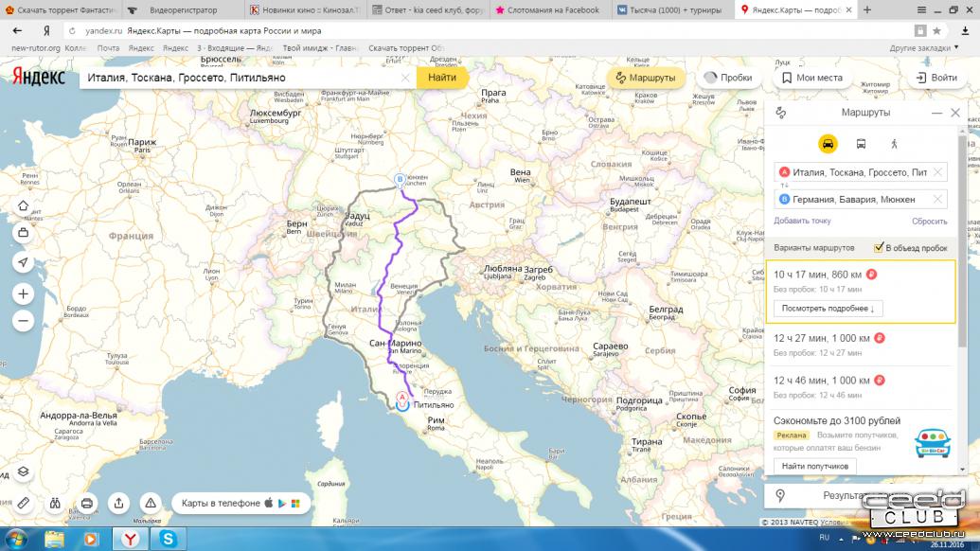Swap start and destination points
Viewport: 980px width, 551px height.
click(784, 186)
